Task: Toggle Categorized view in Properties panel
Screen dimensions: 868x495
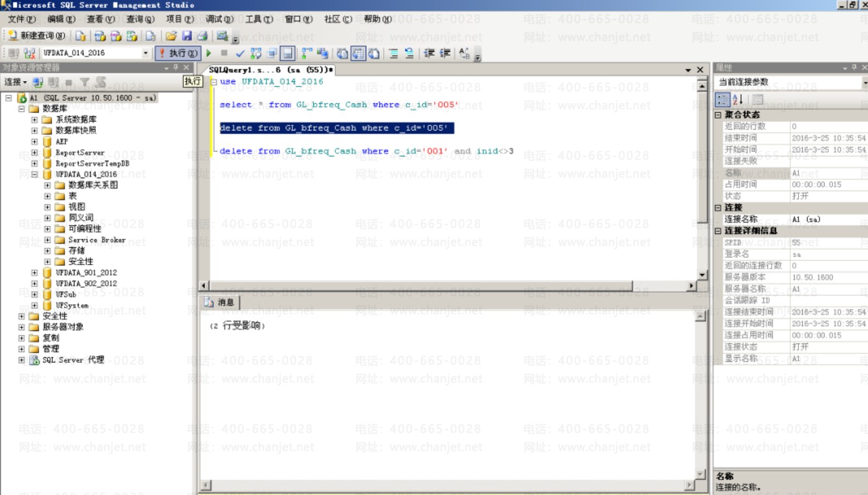Action: tap(723, 99)
